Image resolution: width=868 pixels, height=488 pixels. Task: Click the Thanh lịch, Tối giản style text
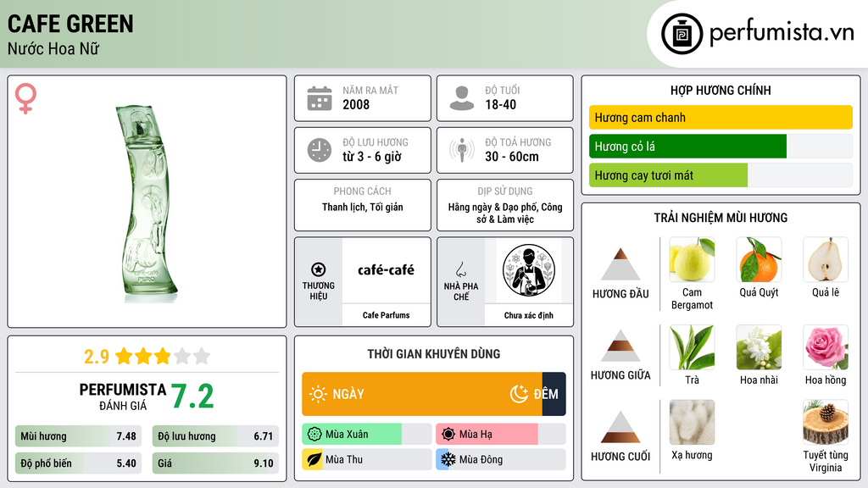click(363, 207)
